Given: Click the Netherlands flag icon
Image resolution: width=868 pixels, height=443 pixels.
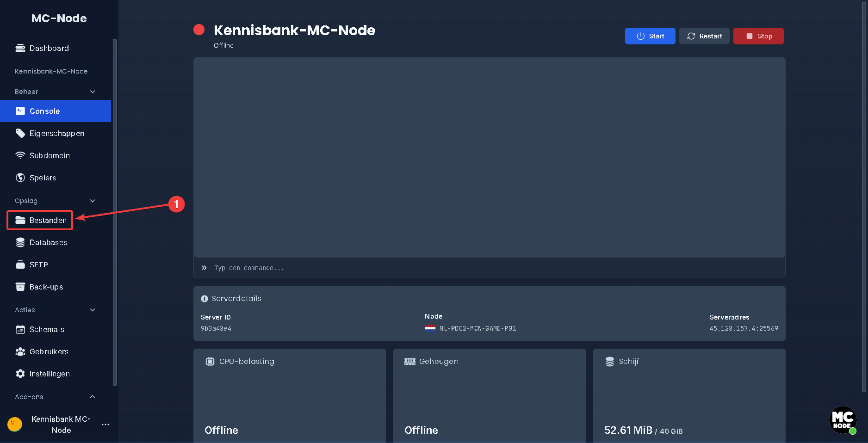Looking at the screenshot, I should [x=430, y=328].
